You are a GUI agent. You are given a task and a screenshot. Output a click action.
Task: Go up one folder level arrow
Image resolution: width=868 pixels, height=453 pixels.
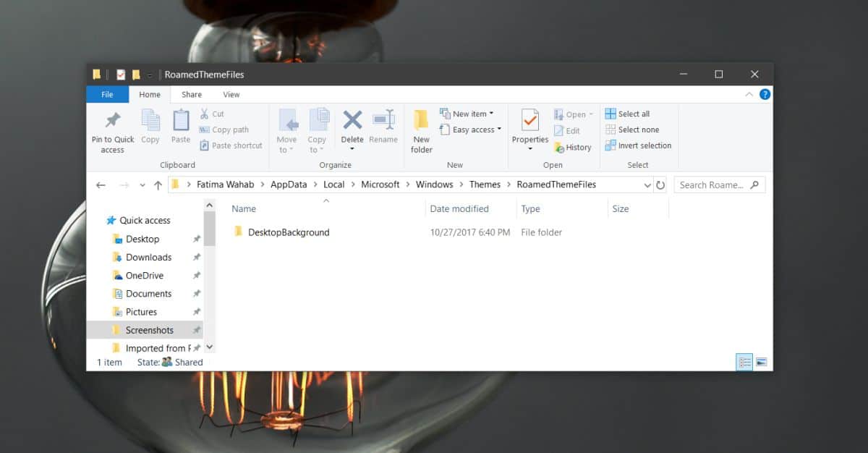click(158, 185)
